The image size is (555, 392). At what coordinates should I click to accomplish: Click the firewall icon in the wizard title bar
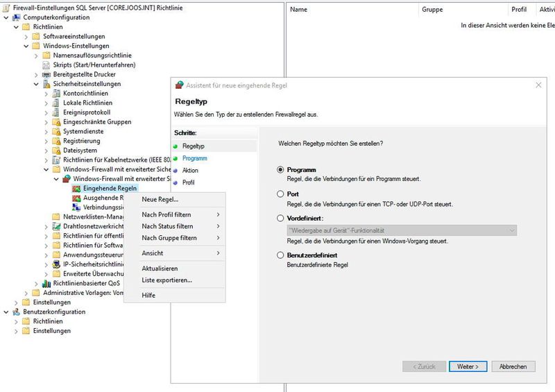180,85
